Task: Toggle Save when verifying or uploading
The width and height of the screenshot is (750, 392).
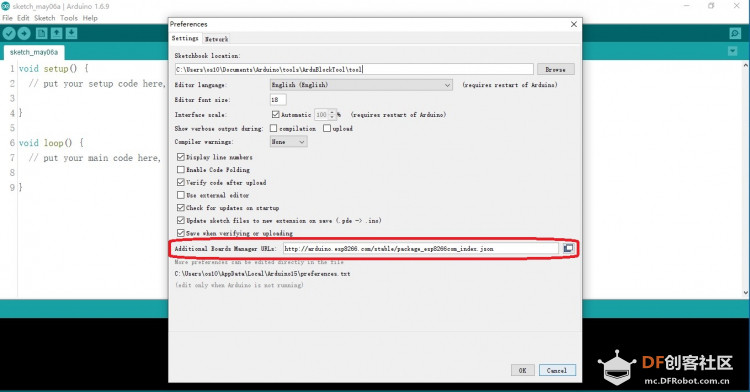Action: click(x=181, y=233)
